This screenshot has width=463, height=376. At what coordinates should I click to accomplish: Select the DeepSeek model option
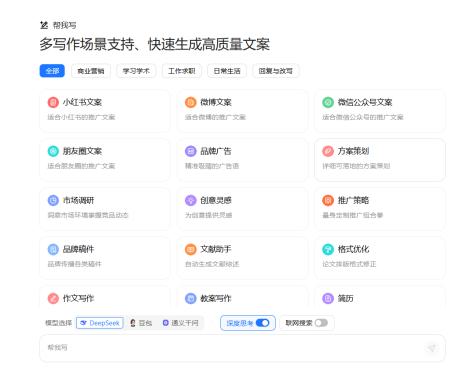pyautogui.click(x=100, y=323)
